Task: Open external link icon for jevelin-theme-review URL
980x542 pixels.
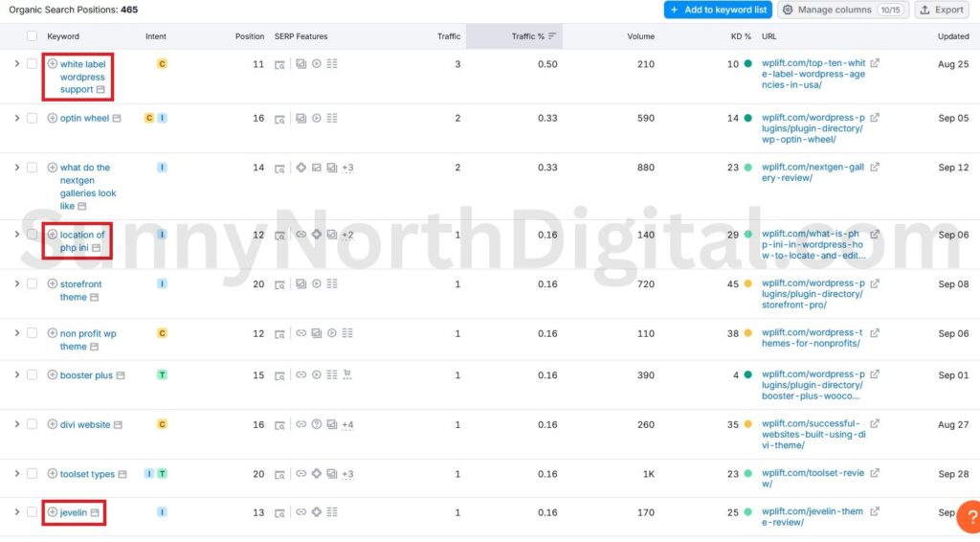Action: click(x=875, y=511)
